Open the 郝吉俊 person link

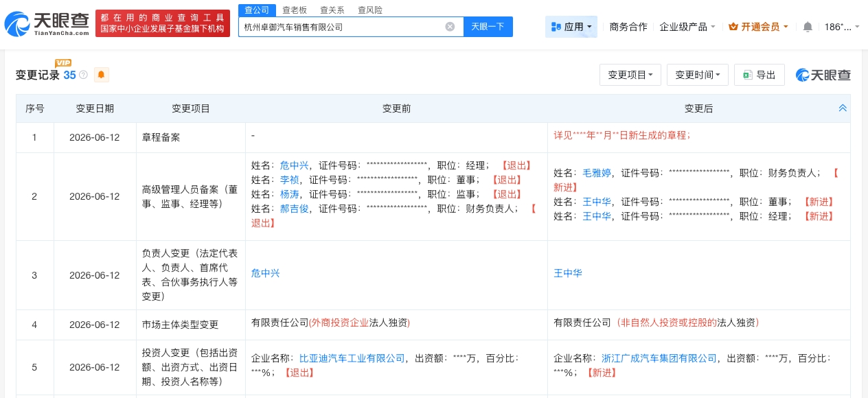pos(295,209)
